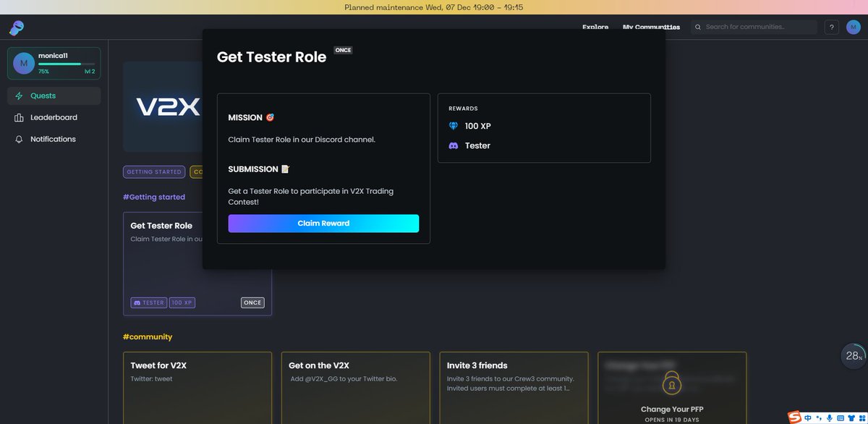Click the Claim Reward button
The width and height of the screenshot is (868, 424).
pyautogui.click(x=323, y=224)
